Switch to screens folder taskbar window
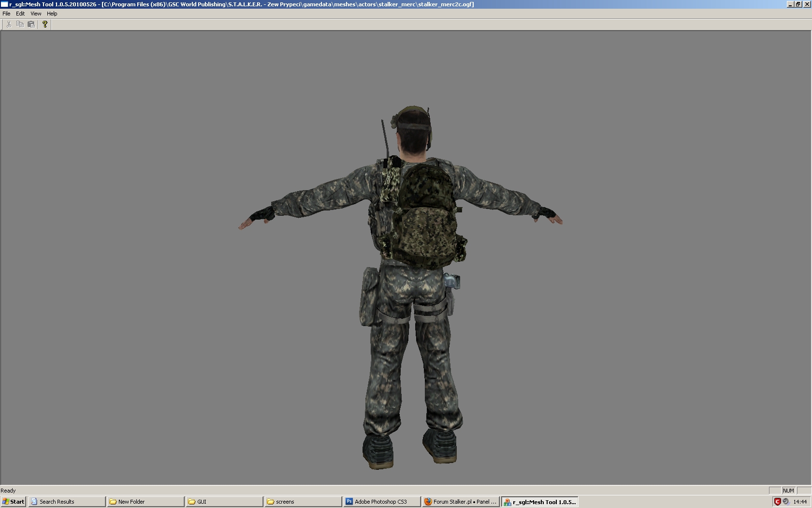This screenshot has height=508, width=812. click(x=304, y=502)
